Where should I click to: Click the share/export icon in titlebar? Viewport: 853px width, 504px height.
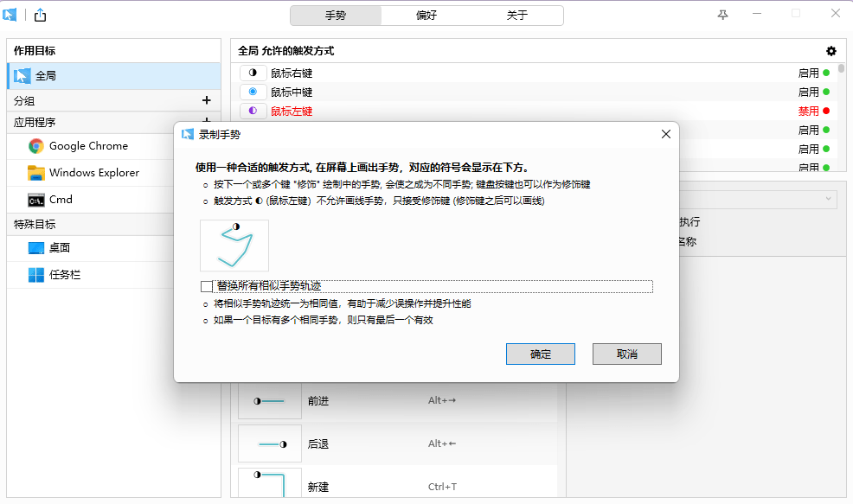pos(38,15)
